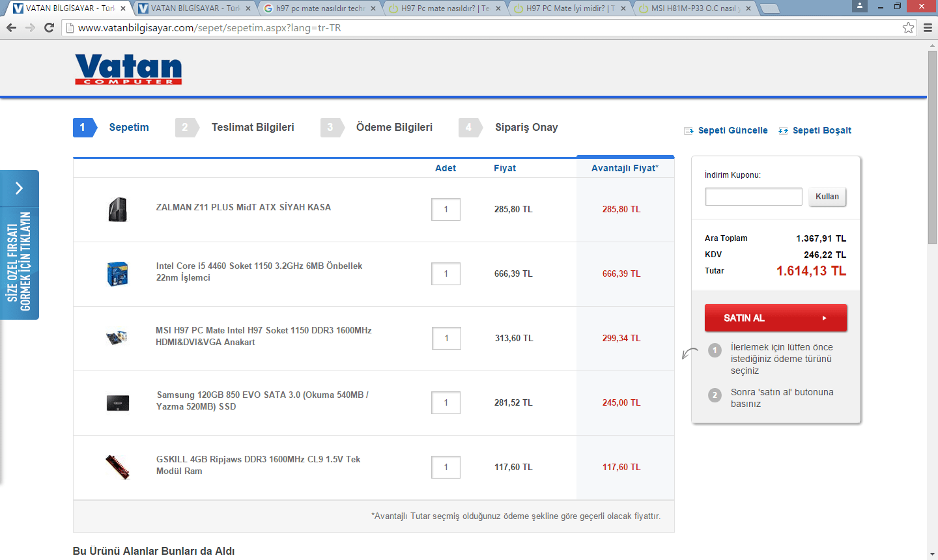Click the Tutar value 1.614,13 TL
Screen dimensions: 938x560
[812, 272]
